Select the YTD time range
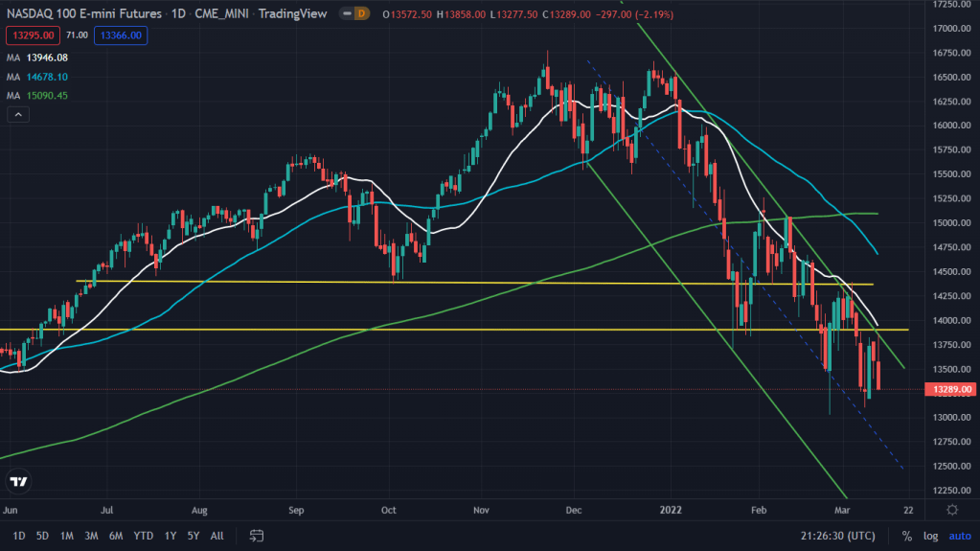This screenshot has height=551, width=980. pyautogui.click(x=144, y=535)
